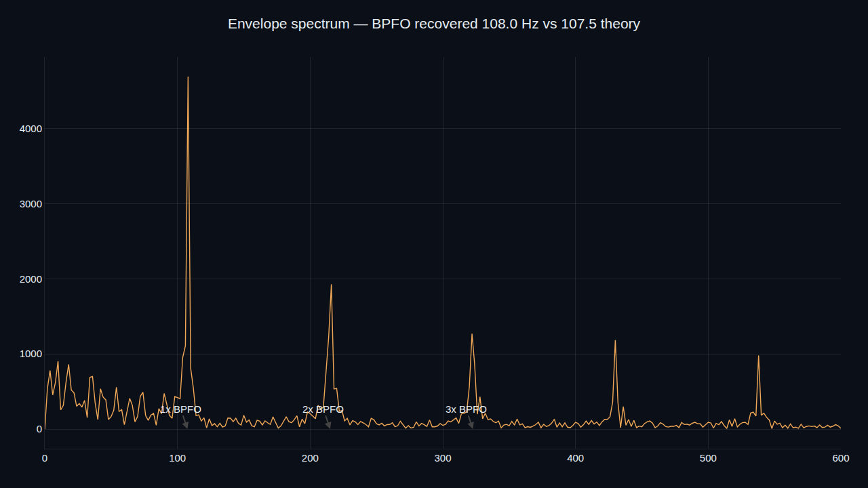Click x-axis tick label 300

pos(443,459)
